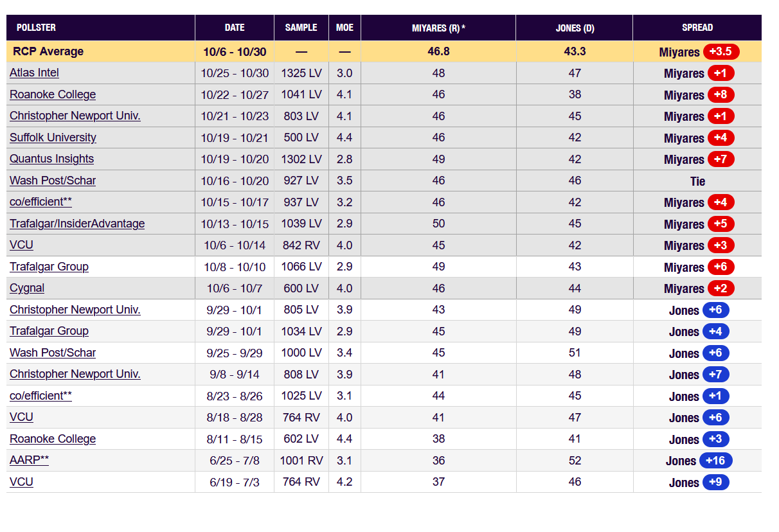The image size is (779, 532).
Task: Click the Miyares +2 spread badge
Action: click(721, 288)
